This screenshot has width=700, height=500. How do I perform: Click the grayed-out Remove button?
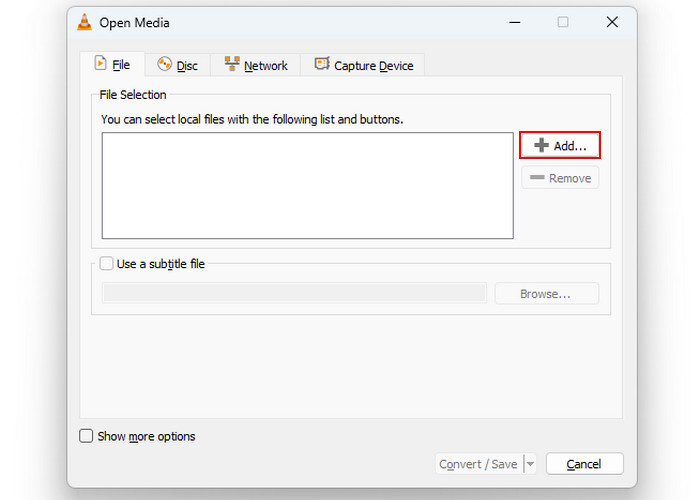[560, 178]
